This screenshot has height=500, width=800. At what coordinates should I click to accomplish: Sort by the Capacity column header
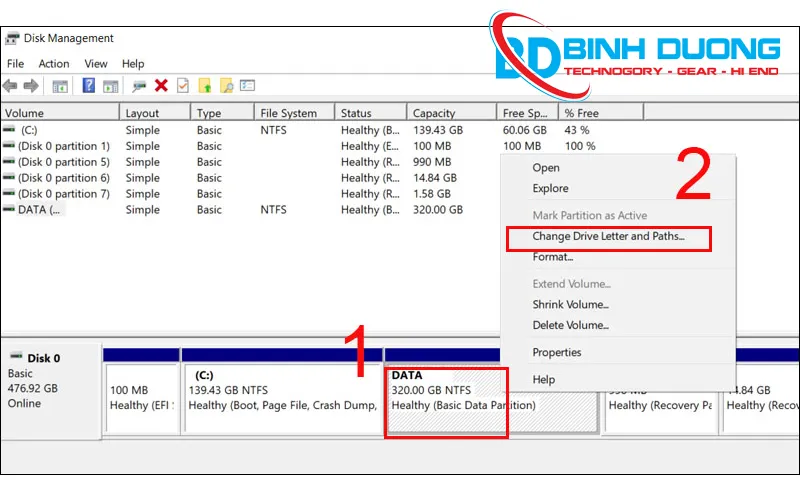(x=452, y=113)
